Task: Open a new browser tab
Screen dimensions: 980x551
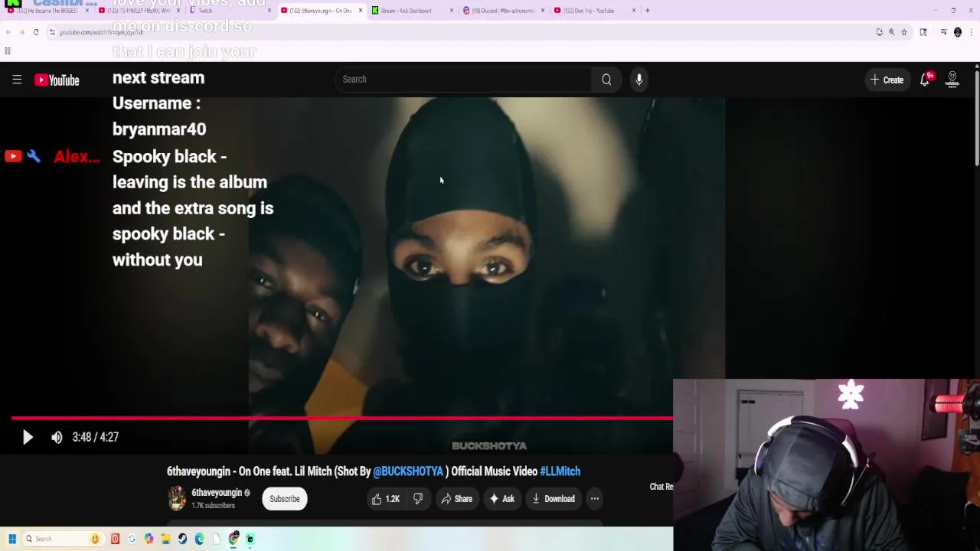Action: [647, 11]
